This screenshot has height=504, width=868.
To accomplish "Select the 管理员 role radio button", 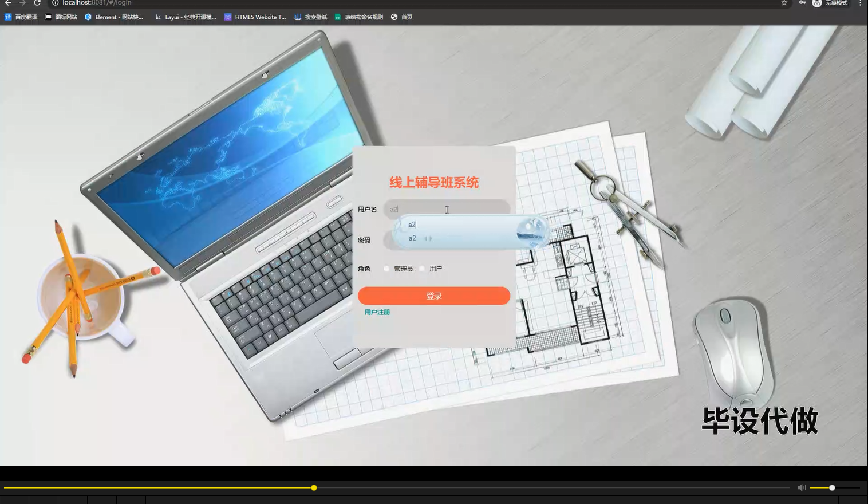I will click(x=387, y=268).
